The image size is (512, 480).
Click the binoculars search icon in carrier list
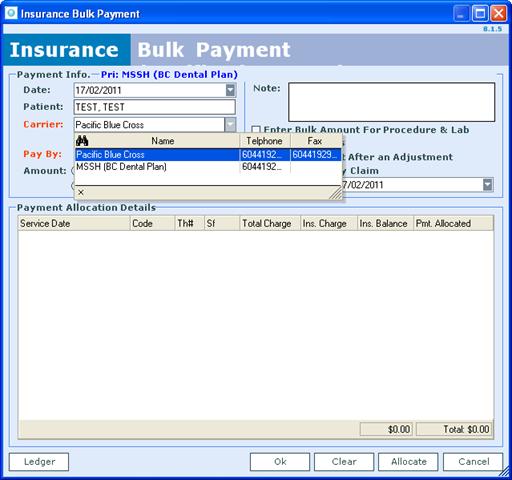coord(82,141)
